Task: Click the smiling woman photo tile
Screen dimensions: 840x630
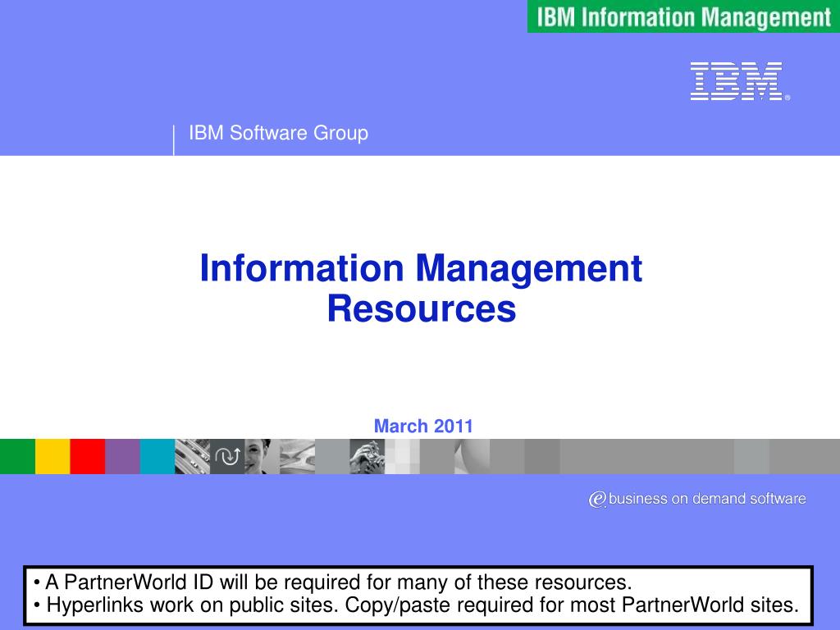Action: coord(262,456)
